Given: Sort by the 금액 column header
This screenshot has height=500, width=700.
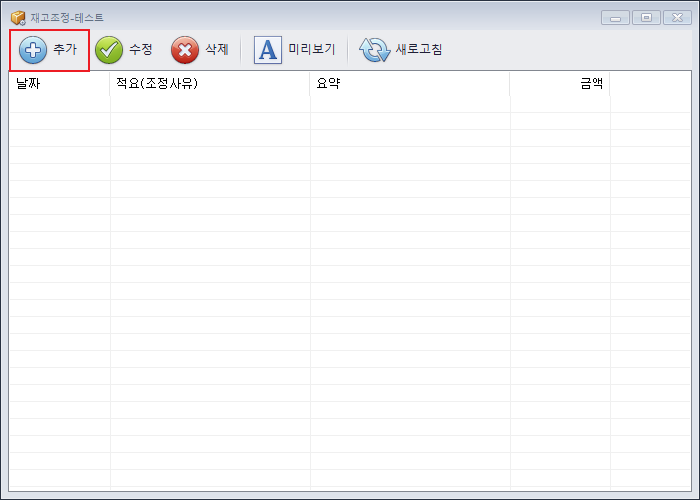Looking at the screenshot, I should 560,83.
